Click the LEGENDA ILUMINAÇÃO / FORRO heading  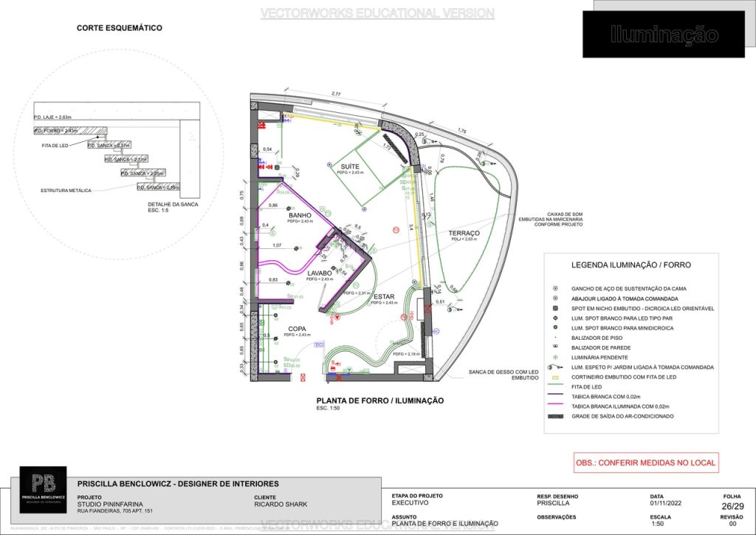click(631, 265)
